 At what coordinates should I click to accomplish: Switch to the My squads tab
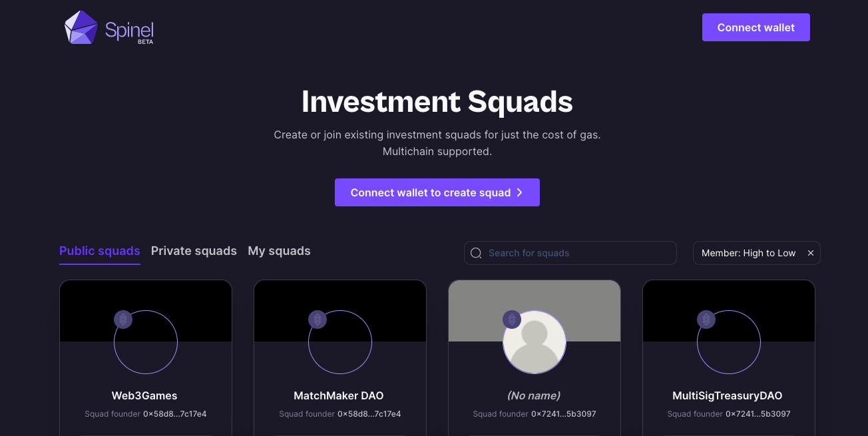(279, 251)
